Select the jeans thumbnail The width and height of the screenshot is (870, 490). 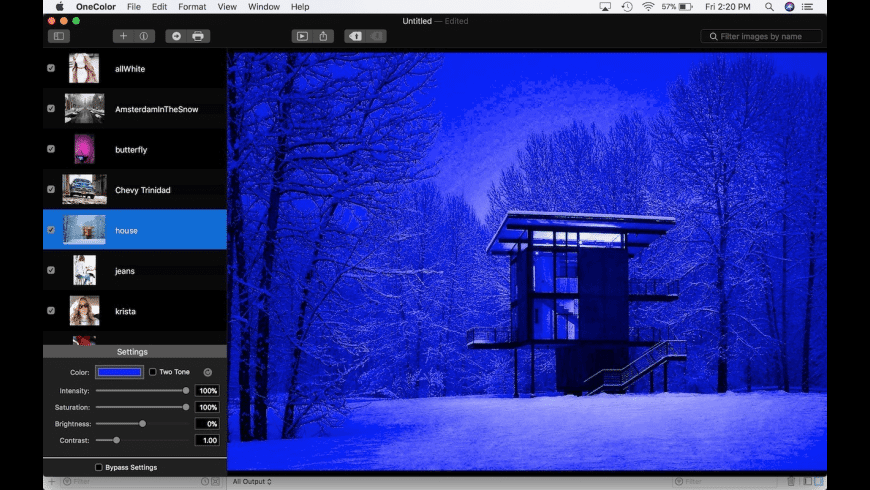84,270
